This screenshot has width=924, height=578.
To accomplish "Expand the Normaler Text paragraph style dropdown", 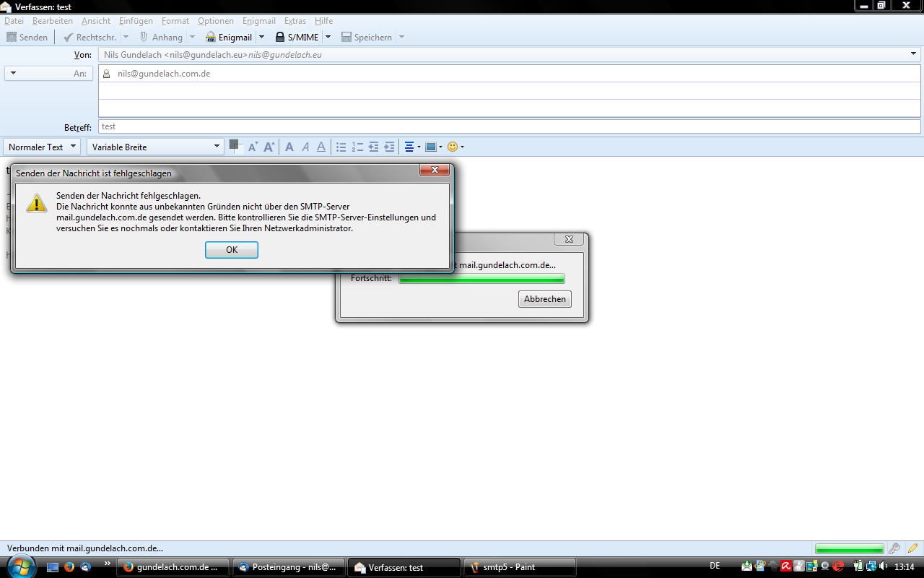I will click(x=43, y=147).
